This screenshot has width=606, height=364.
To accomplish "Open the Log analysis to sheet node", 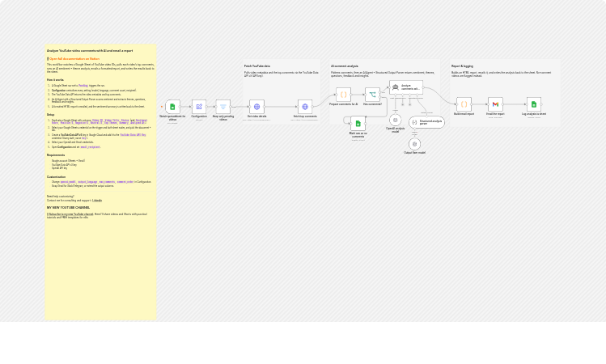I will (x=534, y=104).
